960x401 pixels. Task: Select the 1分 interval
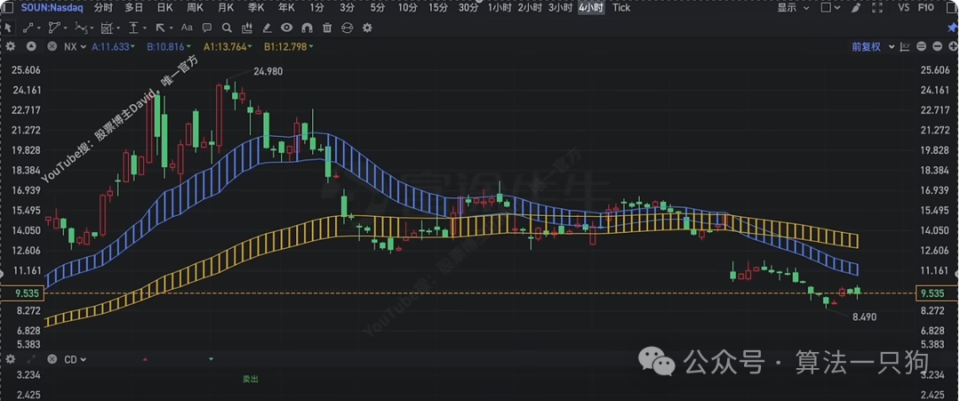point(316,8)
